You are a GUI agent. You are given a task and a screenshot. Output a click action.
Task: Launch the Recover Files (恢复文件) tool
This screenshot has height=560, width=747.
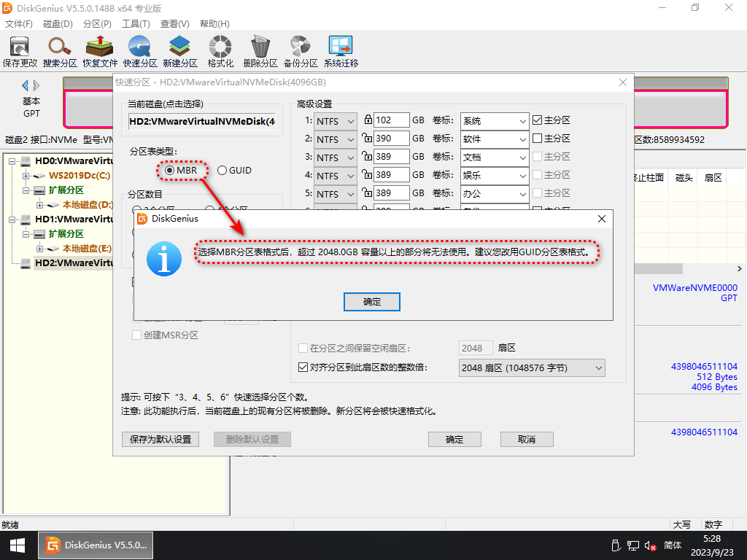point(100,52)
